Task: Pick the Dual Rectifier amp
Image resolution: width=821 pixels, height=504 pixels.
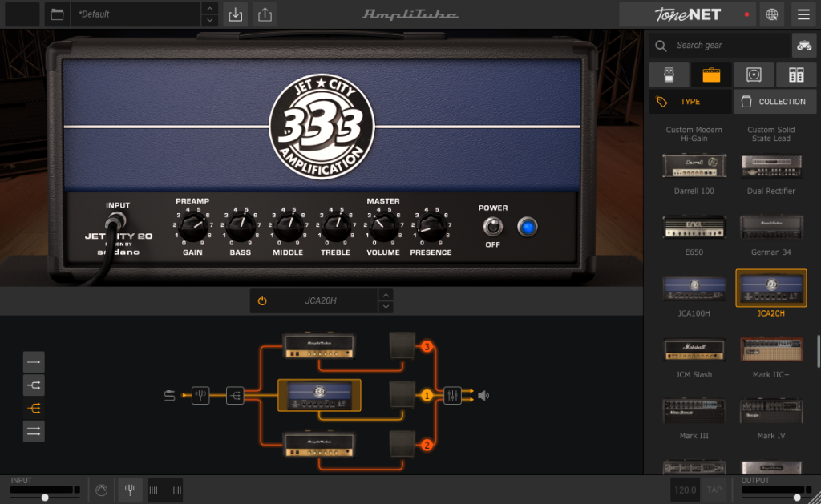Action: coord(770,166)
